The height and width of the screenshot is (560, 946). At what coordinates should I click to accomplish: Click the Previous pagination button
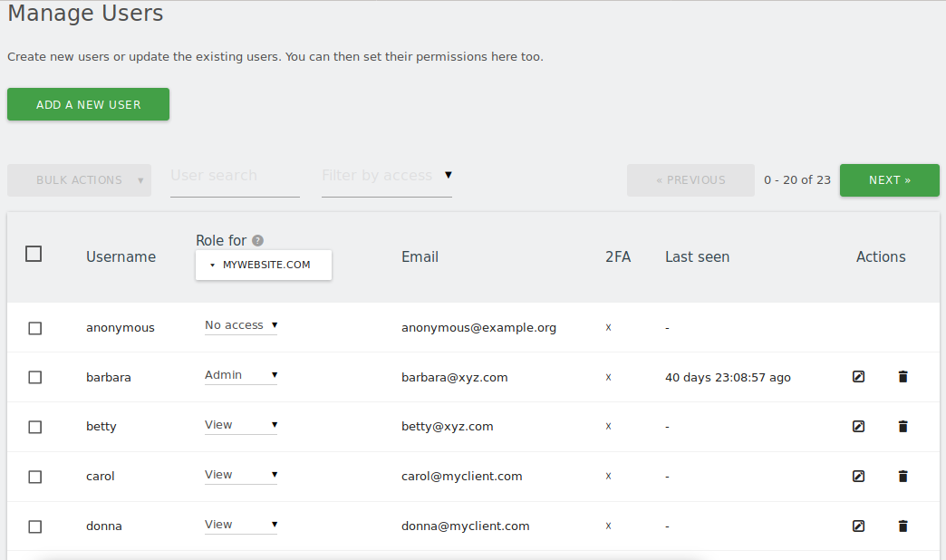pyautogui.click(x=690, y=179)
